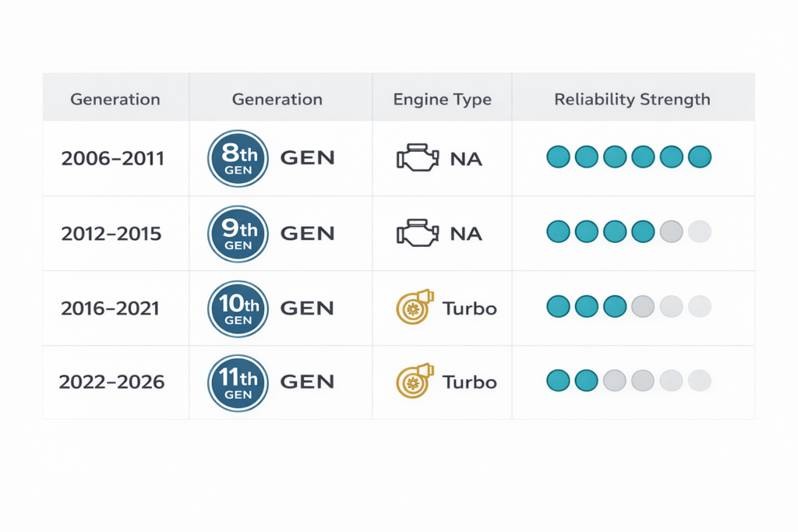Click the Generation column header
The width and height of the screenshot is (798, 532).
coord(115,99)
